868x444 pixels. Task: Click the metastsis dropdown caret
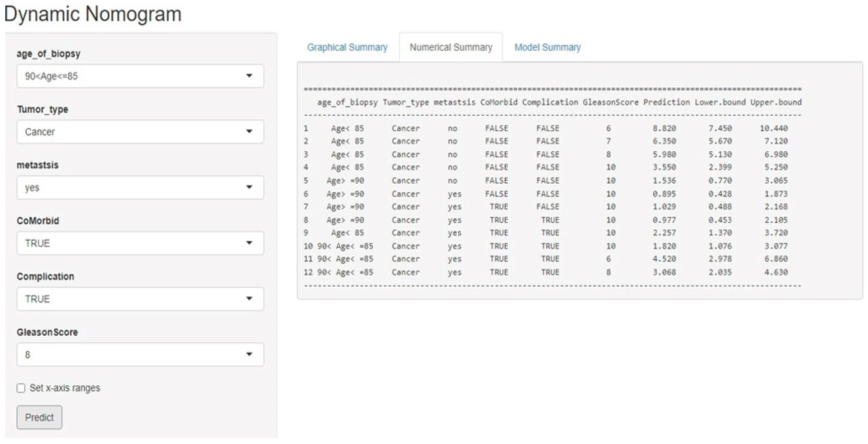point(249,187)
